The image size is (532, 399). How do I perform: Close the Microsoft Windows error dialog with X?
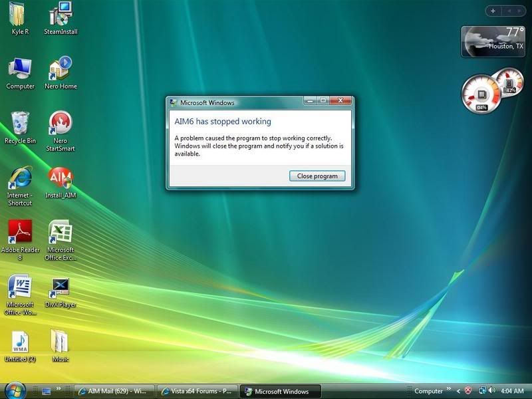(x=340, y=100)
